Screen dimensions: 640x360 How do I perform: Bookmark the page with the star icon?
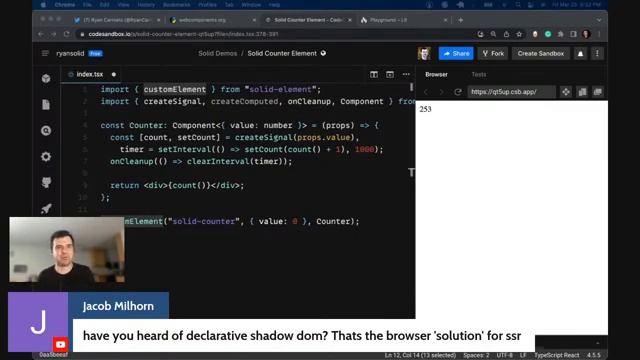[519, 34]
